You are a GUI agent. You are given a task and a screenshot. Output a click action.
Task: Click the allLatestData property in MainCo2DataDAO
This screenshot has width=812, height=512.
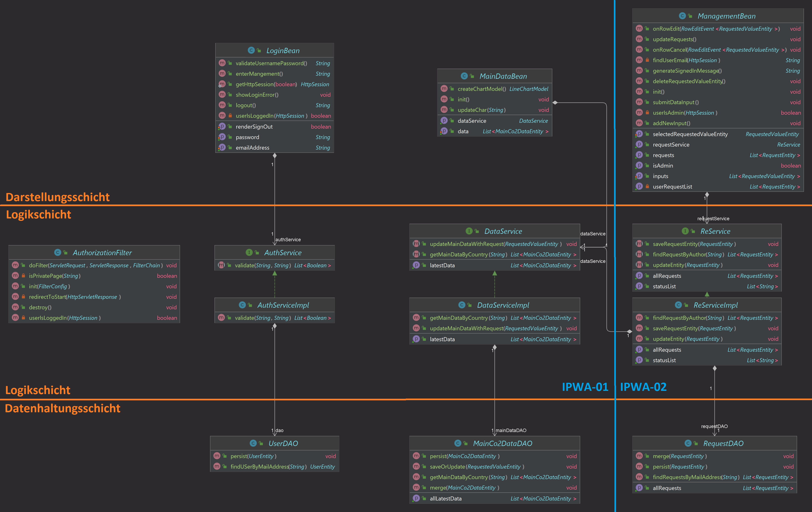pos(445,498)
